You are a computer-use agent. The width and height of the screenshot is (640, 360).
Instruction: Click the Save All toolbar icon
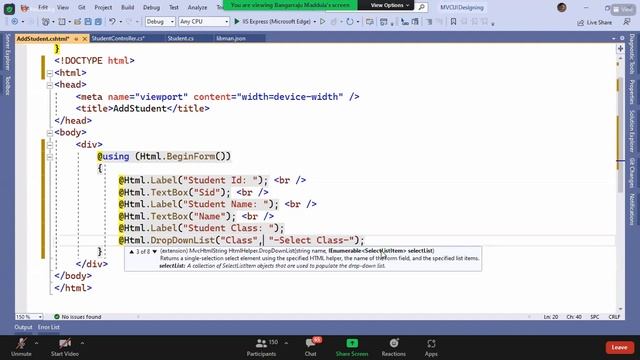pos(98,22)
